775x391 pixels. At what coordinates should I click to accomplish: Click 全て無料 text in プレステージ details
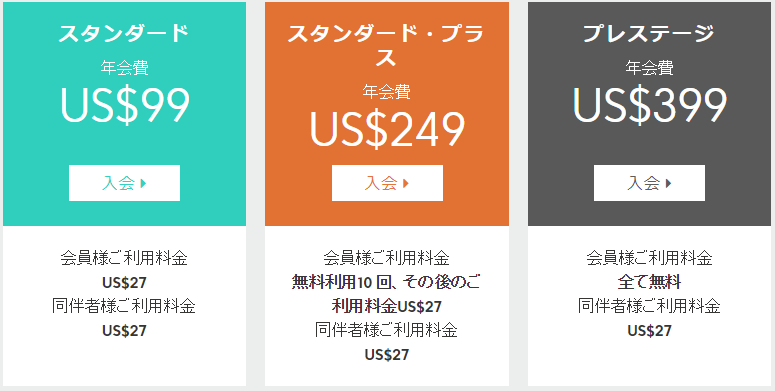click(649, 282)
